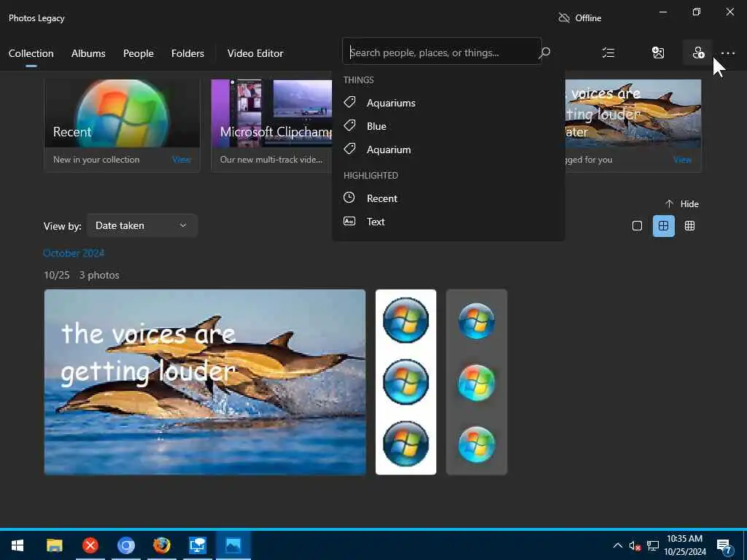Click the Offline cloud status icon
This screenshot has height=560, width=747.
(564, 18)
